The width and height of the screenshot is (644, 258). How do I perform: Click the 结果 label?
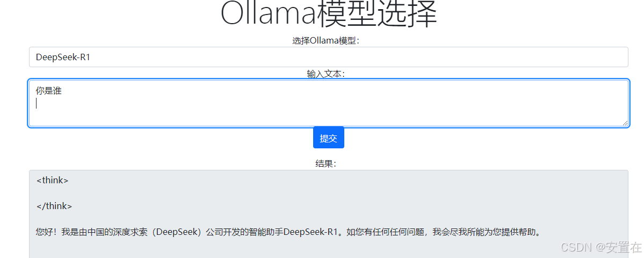pos(325,164)
